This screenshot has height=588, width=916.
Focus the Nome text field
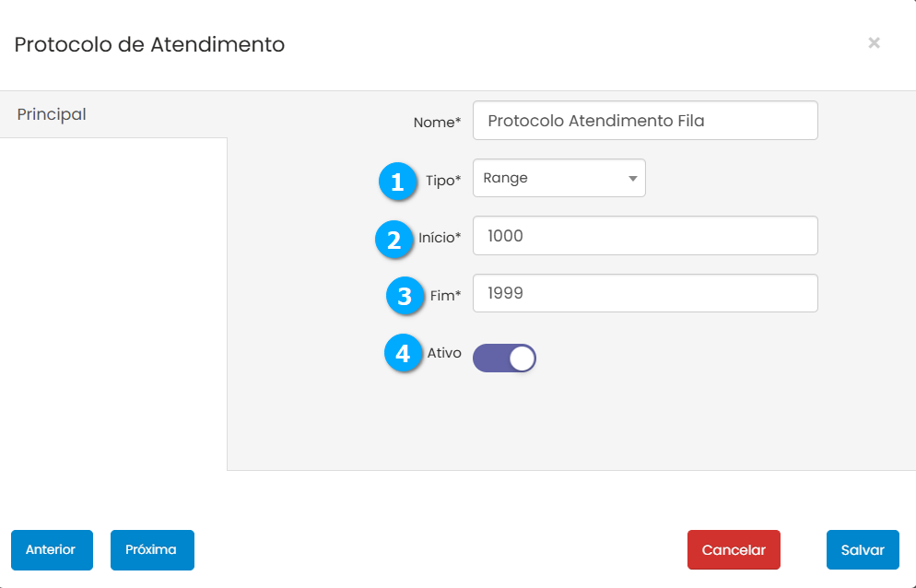[645, 121]
